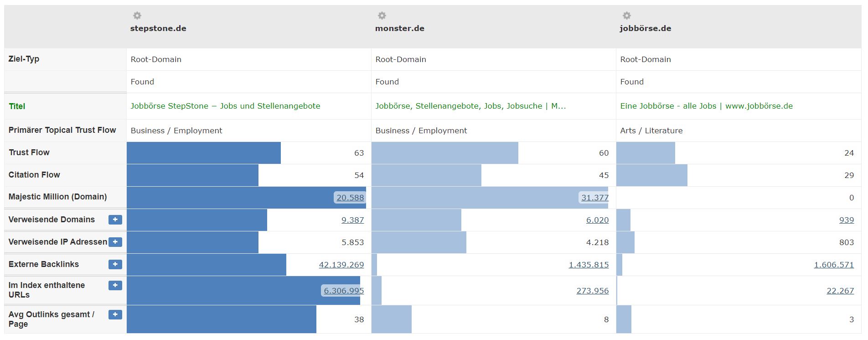Click stepstone Trust Flow value 63

359,153
